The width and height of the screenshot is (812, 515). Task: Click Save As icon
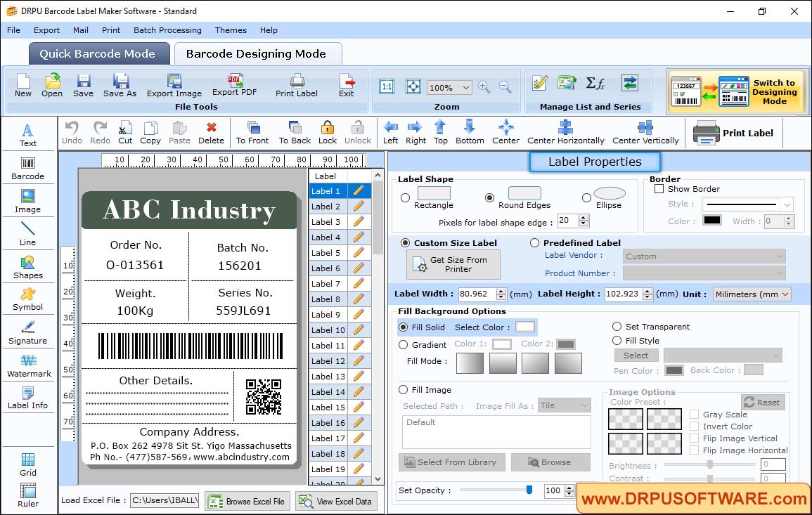pos(120,86)
